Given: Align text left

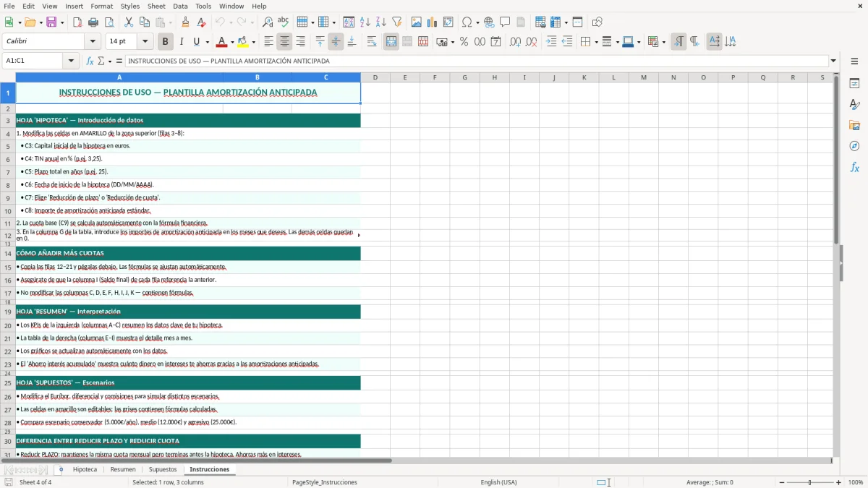Looking at the screenshot, I should click(268, 42).
